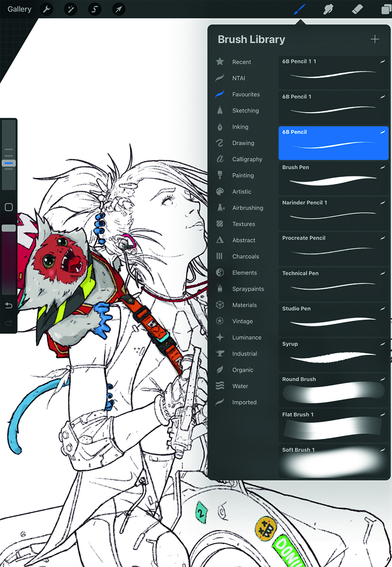Add new brush with plus button
392x567 pixels.
pos(375,39)
